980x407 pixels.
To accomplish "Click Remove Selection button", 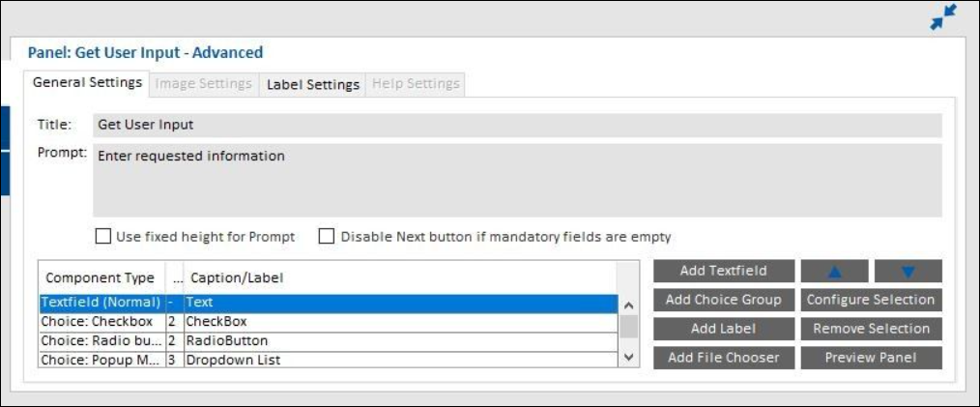I will [x=870, y=329].
